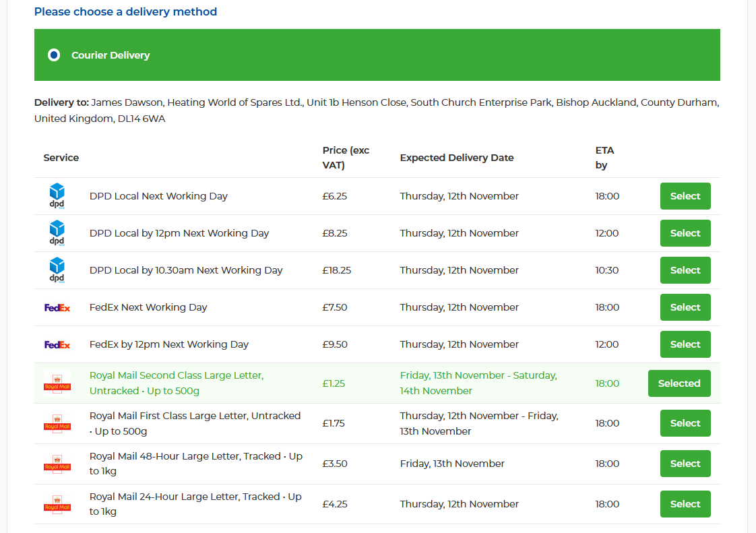Screen dimensions: 756x533
Task: Click 'Thursday, 12th November - Friday, 13th November' date
Action: pyautogui.click(x=479, y=424)
